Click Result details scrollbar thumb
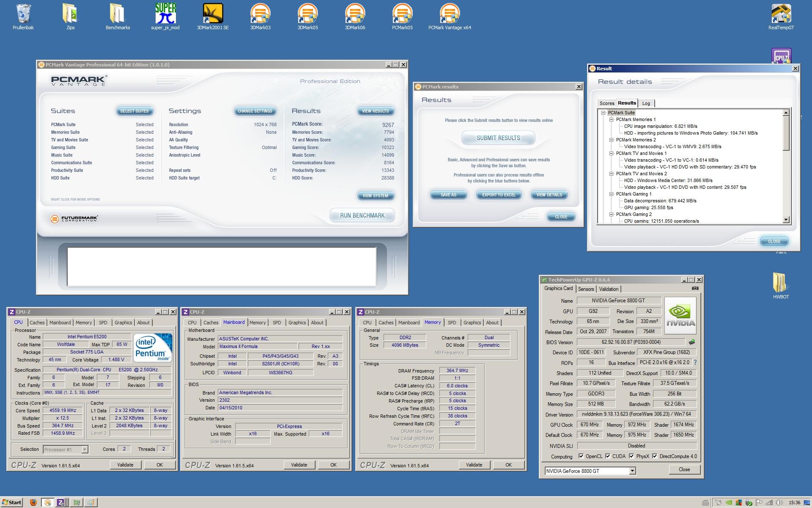The image size is (812, 508). [x=786, y=133]
